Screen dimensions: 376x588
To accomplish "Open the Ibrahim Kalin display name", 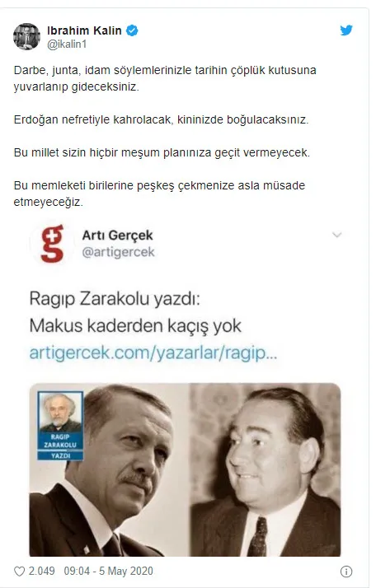I will [84, 30].
